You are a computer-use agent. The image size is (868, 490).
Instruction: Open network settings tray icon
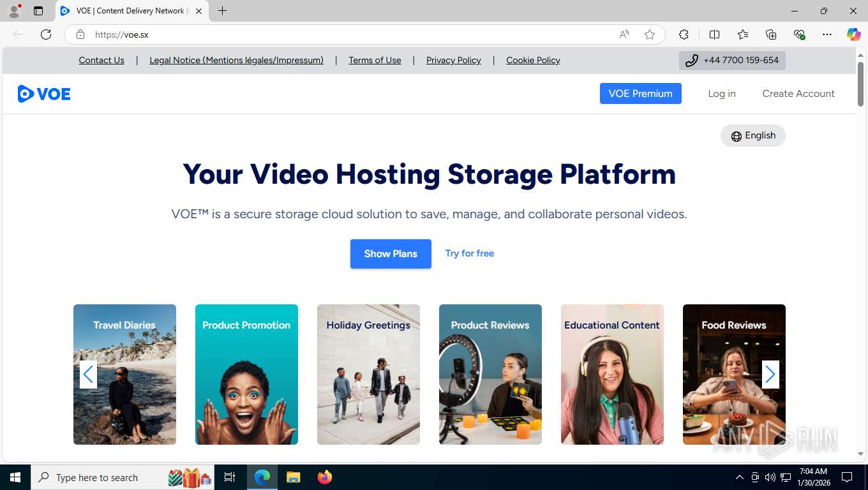coord(786,477)
